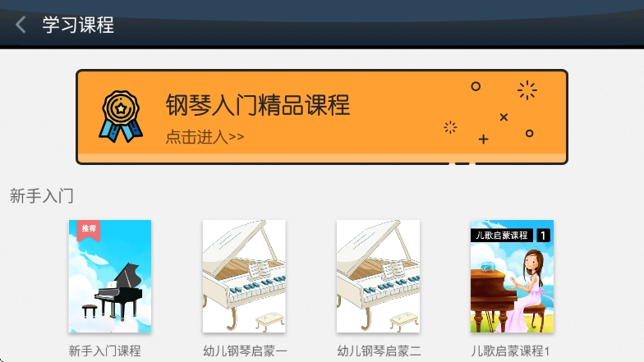Tap the 点击进入>> link

(x=205, y=136)
